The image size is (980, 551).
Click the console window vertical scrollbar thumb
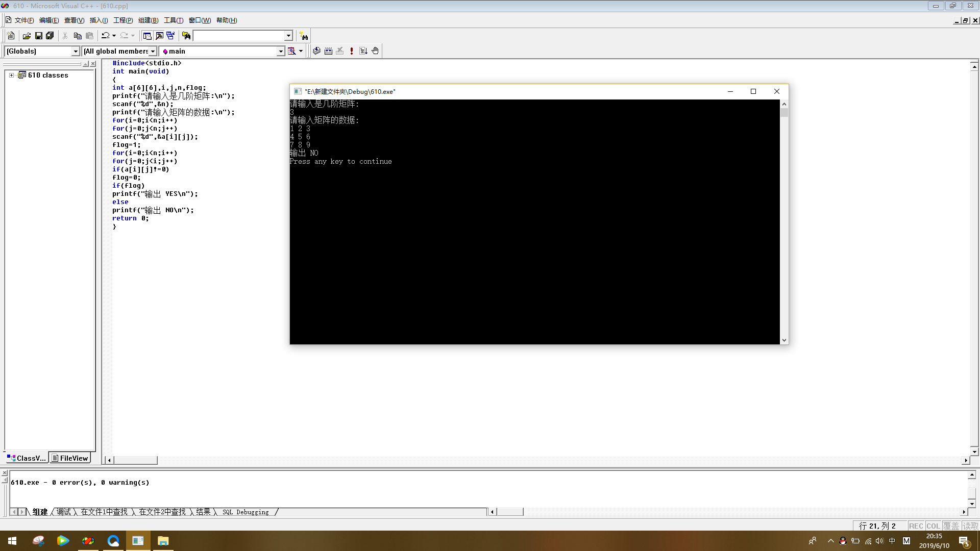pyautogui.click(x=784, y=112)
